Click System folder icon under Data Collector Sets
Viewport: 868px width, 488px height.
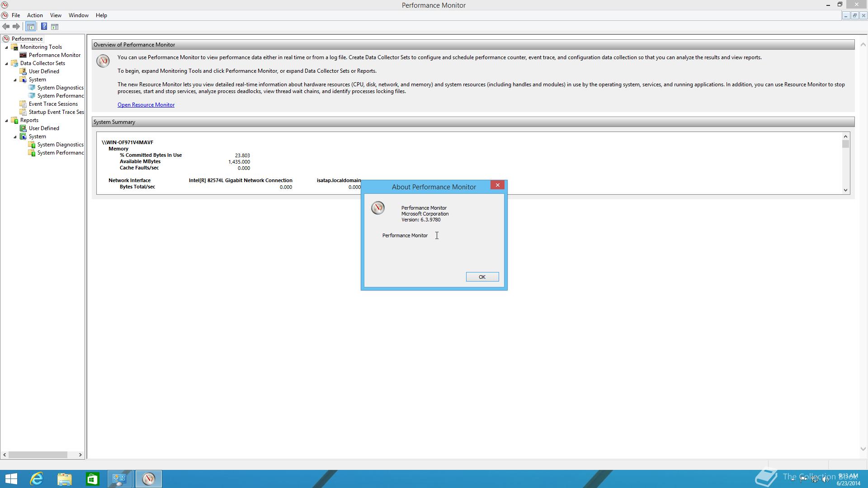coord(23,80)
